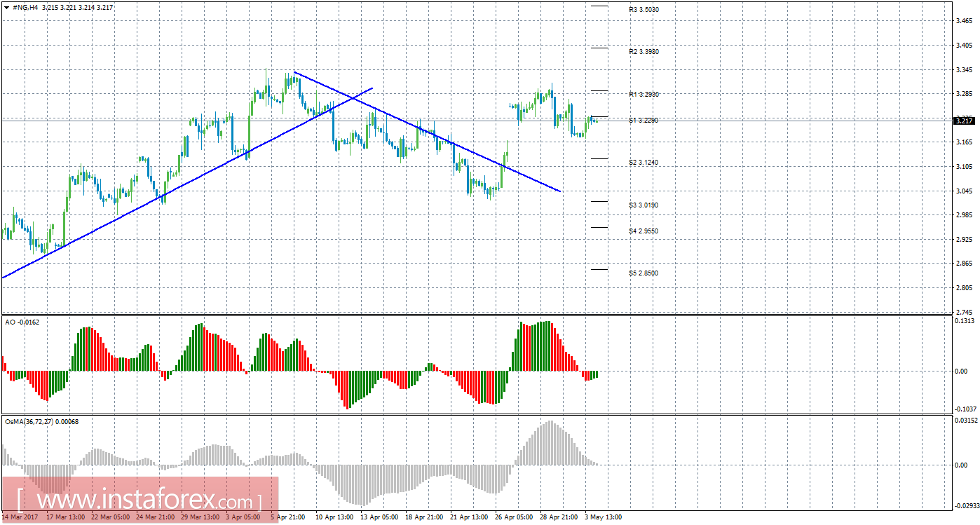Click the 2.805 price axis value
The height and width of the screenshot is (525, 980).
pos(965,288)
